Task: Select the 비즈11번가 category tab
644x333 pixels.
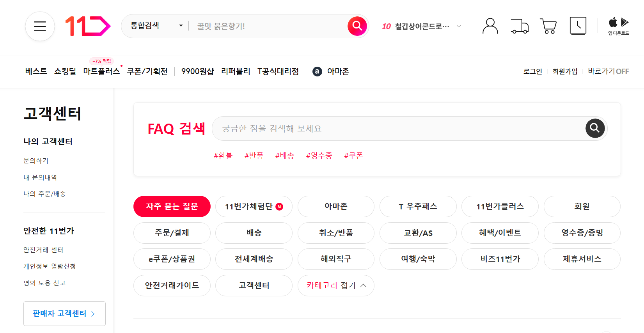Action: (x=500, y=259)
